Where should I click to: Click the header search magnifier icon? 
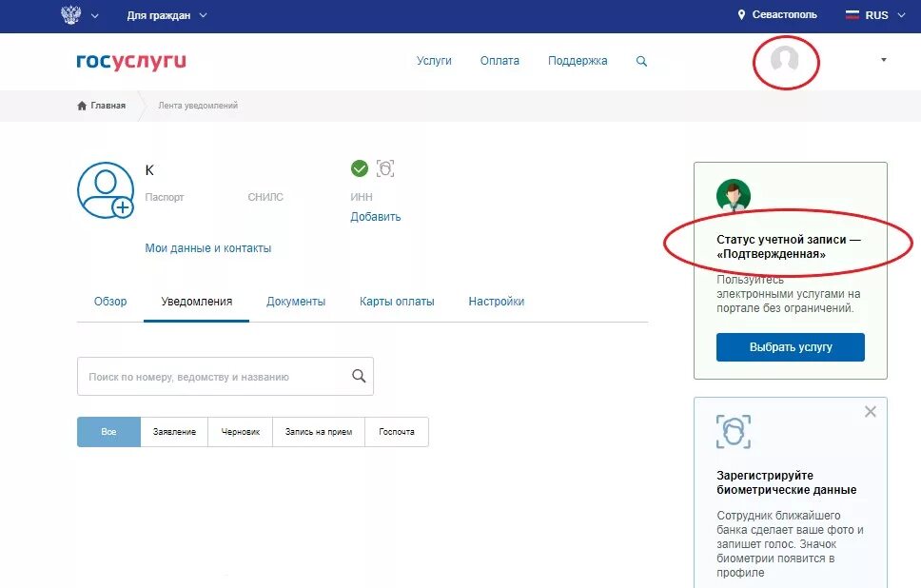pyautogui.click(x=641, y=61)
